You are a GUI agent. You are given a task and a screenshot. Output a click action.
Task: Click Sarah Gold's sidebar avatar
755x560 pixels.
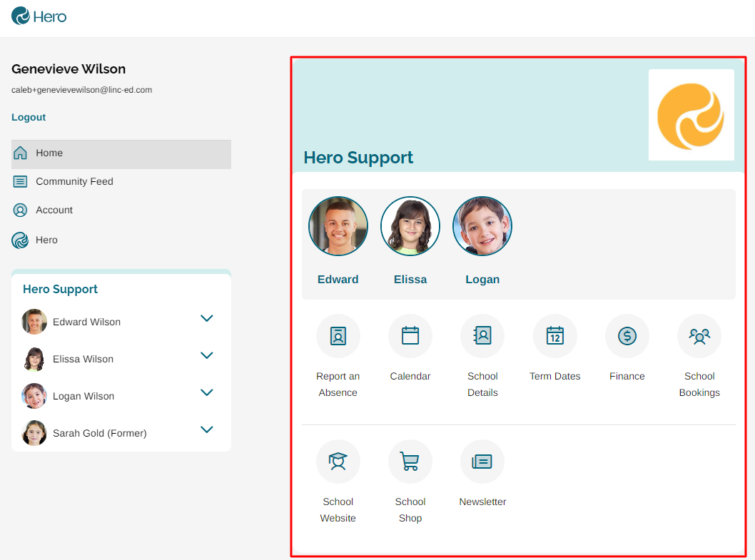34,433
